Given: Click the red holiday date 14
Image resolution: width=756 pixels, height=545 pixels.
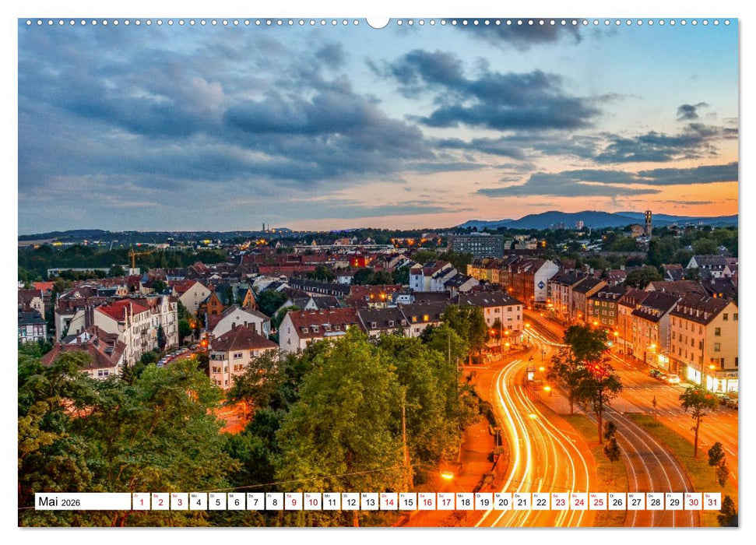Looking at the screenshot, I should tap(387, 505).
